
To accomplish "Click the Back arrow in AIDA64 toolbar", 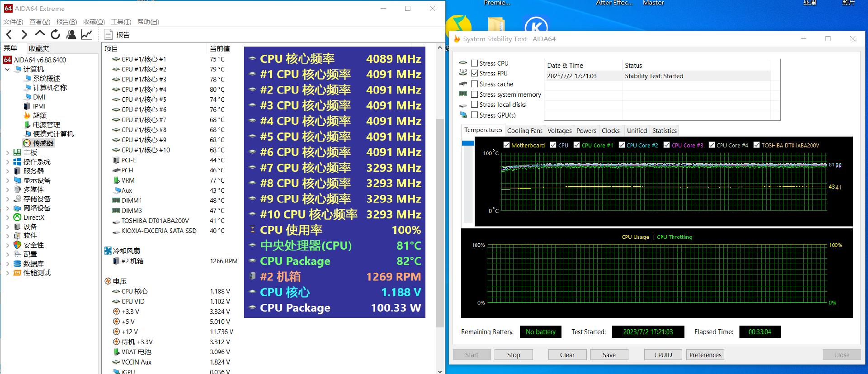I will pyautogui.click(x=9, y=34).
